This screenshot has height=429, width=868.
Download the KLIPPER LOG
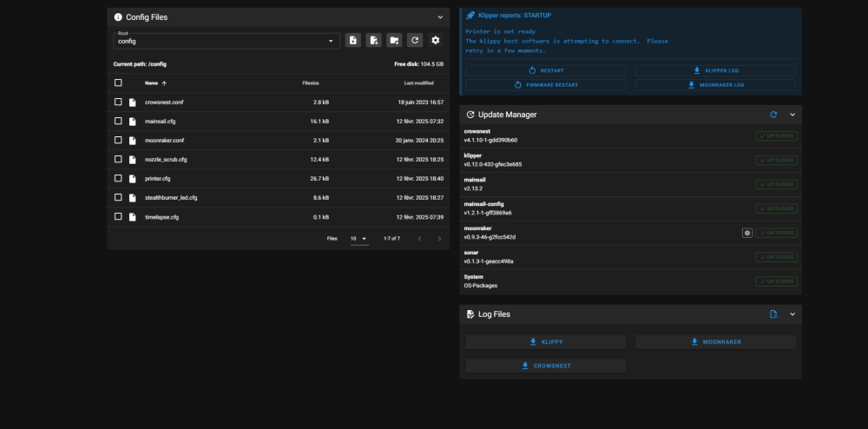point(715,71)
